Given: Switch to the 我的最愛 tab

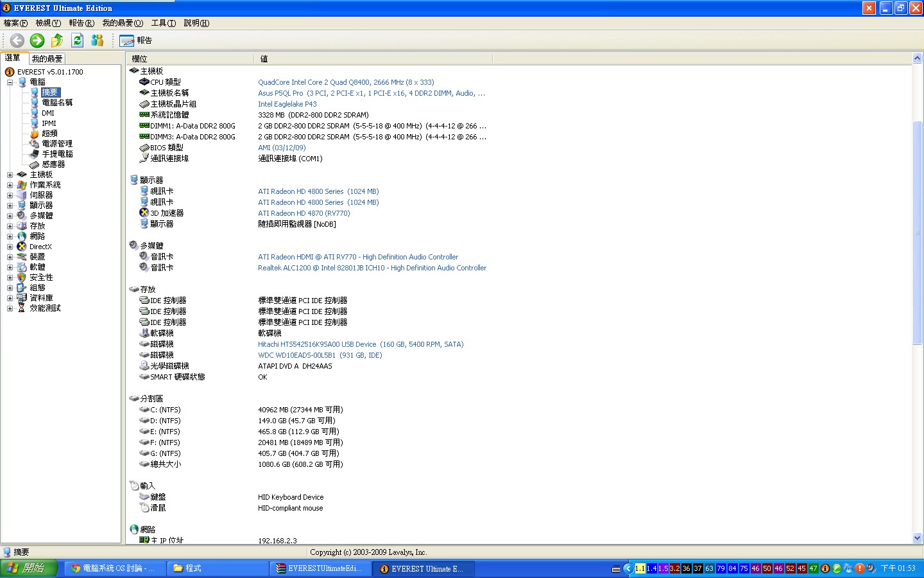Looking at the screenshot, I should pos(47,58).
